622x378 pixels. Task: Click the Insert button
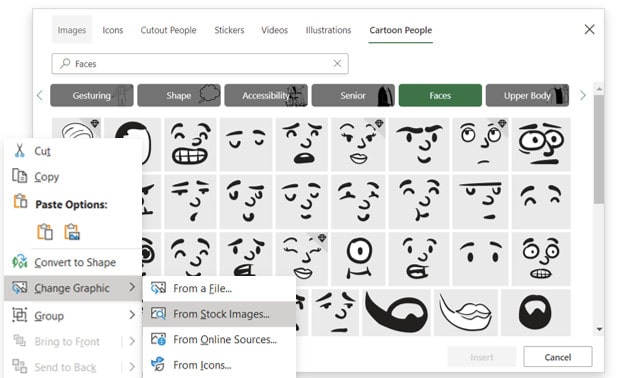point(482,357)
